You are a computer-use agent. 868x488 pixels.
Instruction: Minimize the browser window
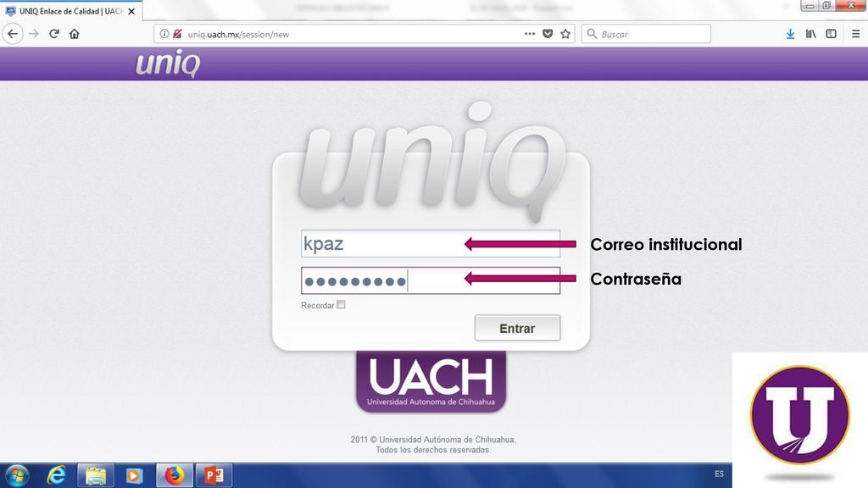(x=810, y=6)
